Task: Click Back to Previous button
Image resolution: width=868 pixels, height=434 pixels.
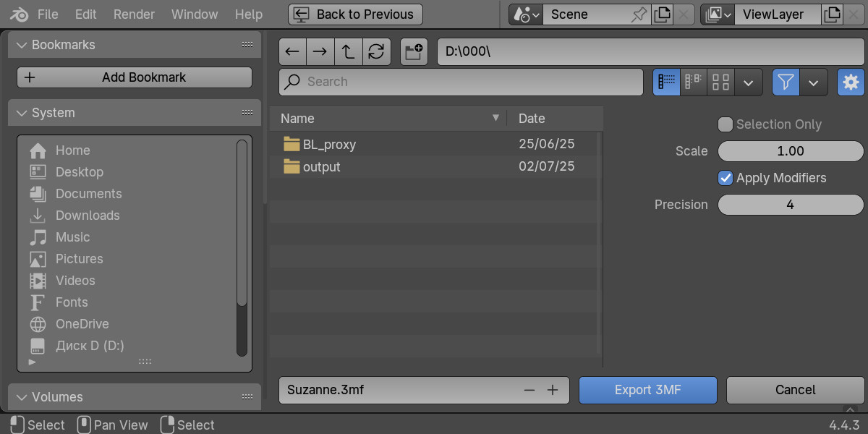Action: pos(355,14)
